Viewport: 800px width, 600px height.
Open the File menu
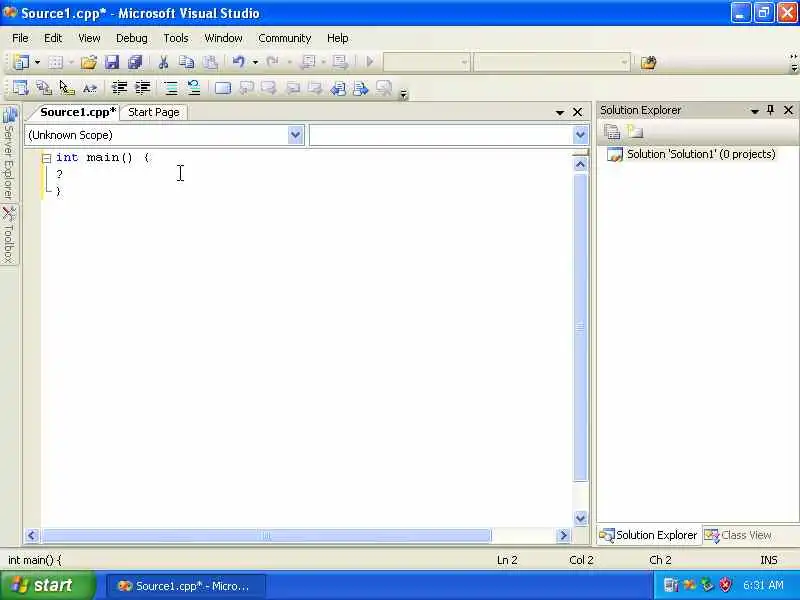click(x=20, y=38)
